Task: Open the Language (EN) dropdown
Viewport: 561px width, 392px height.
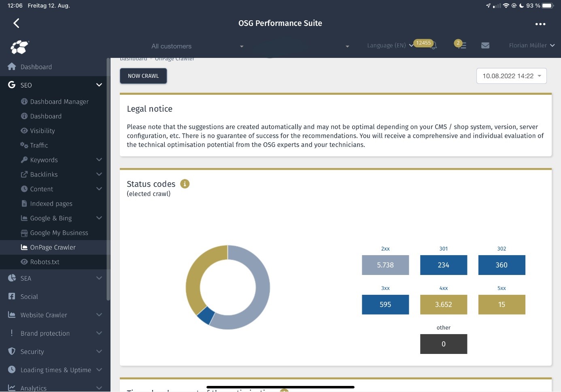Action: point(390,45)
